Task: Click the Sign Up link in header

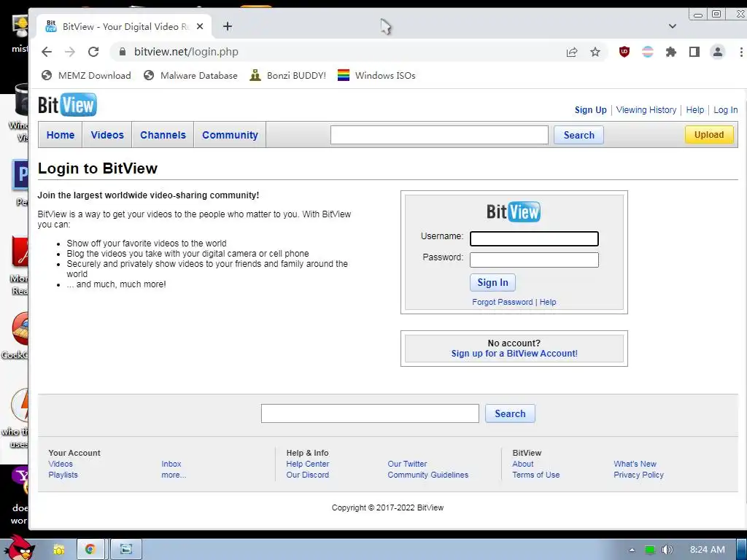Action: point(591,110)
